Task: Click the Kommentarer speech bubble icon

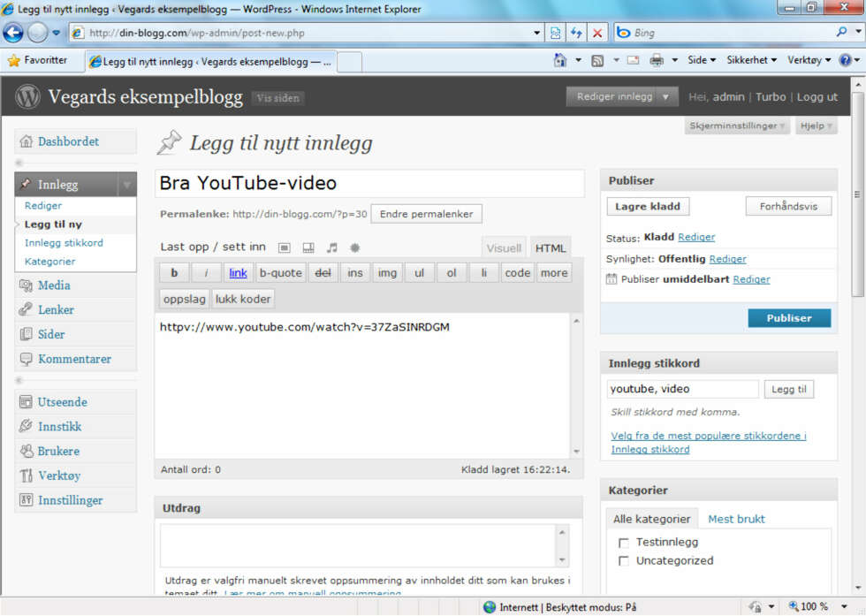Action: [x=26, y=359]
